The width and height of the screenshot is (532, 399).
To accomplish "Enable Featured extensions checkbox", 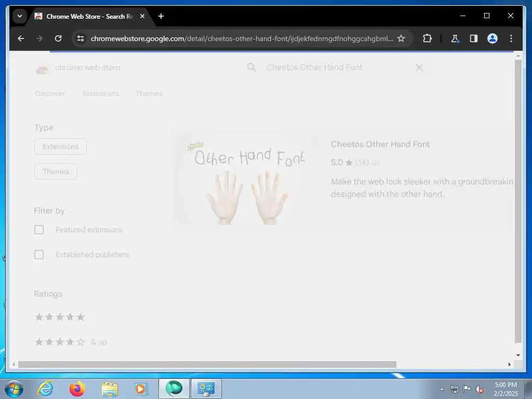I will 39,230.
